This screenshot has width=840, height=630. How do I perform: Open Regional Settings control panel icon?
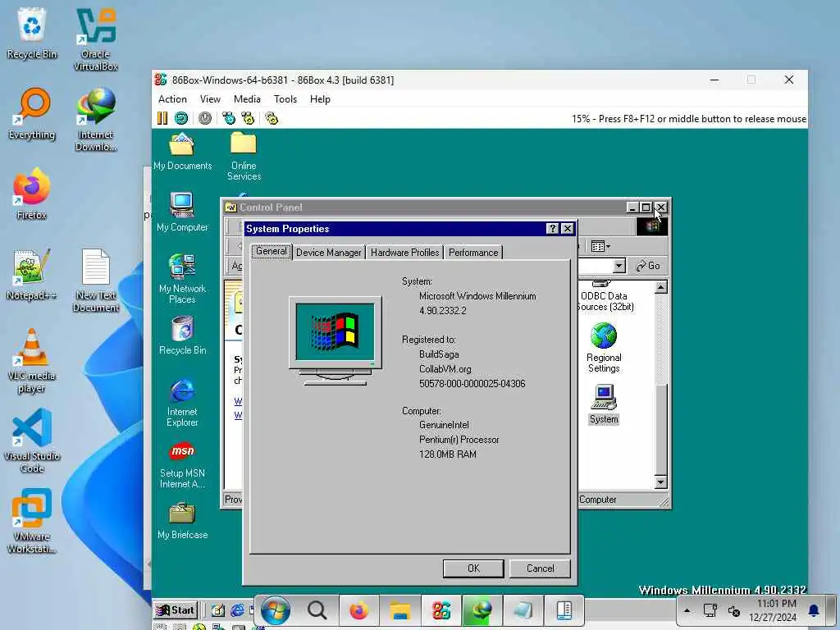[x=604, y=348]
